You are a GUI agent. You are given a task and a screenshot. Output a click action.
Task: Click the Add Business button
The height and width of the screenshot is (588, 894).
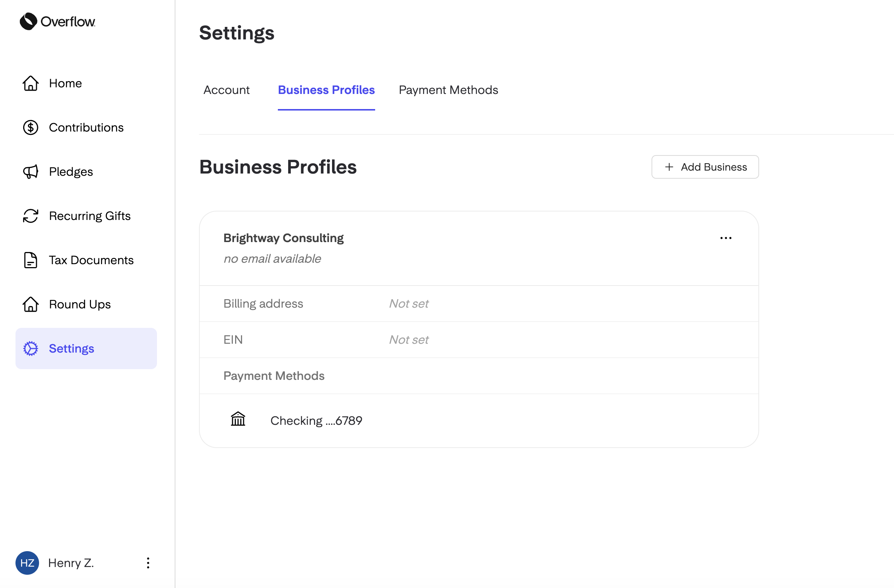705,167
